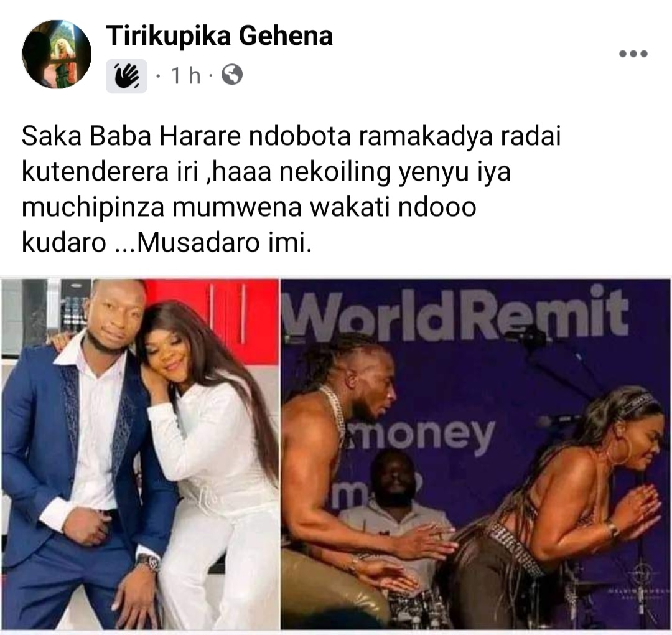The image size is (672, 635).
Task: Open the Tirikupika Gehena profile name link
Action: point(220,35)
